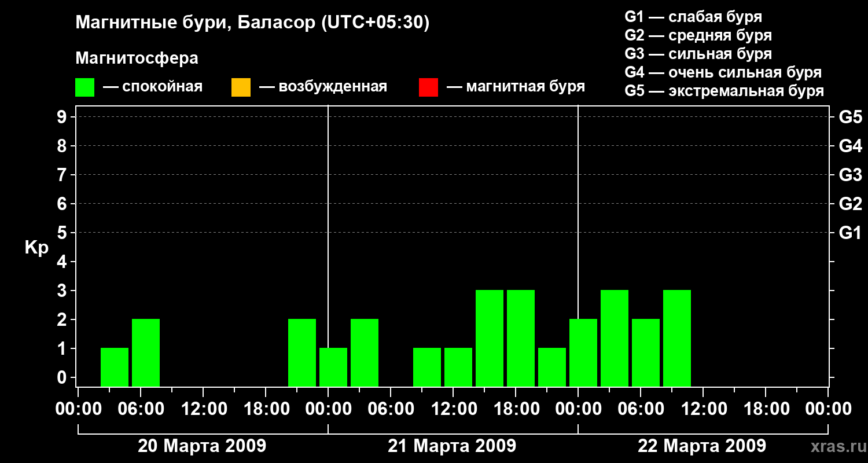The height and width of the screenshot is (463, 868).
Task: Select the Kp 1 bar crossing midnight into 21 March
Action: pyautogui.click(x=333, y=367)
